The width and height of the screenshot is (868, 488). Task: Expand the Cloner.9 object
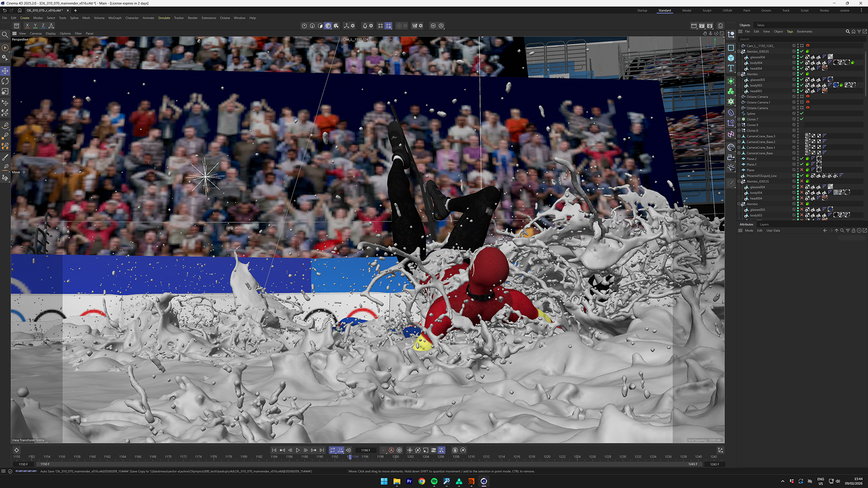point(739,125)
